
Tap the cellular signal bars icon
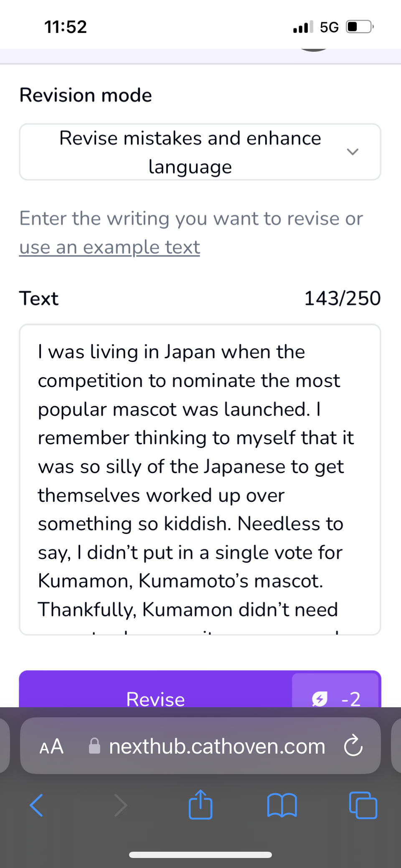[303, 28]
